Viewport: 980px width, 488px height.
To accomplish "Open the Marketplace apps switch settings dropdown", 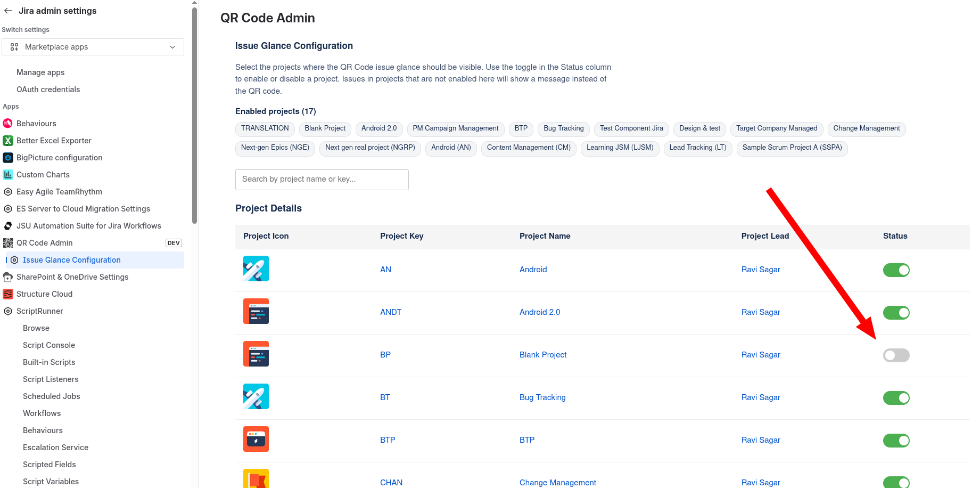I will pyautogui.click(x=93, y=47).
